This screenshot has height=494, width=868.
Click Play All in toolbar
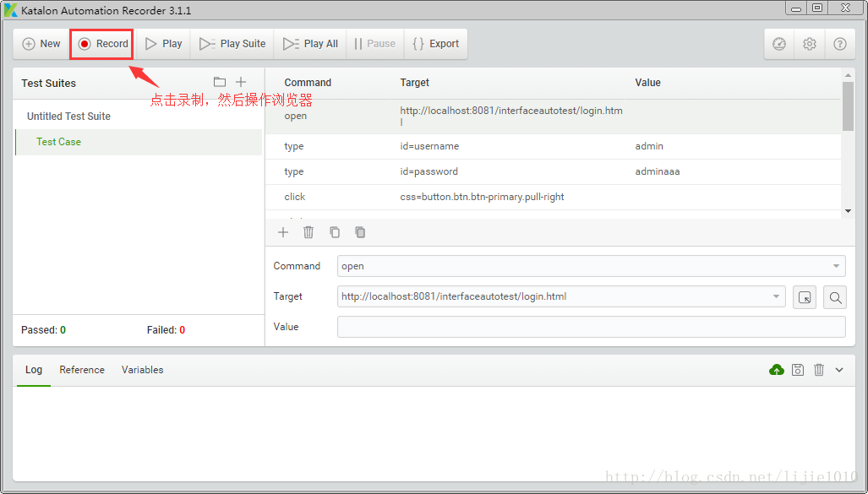pyautogui.click(x=310, y=44)
